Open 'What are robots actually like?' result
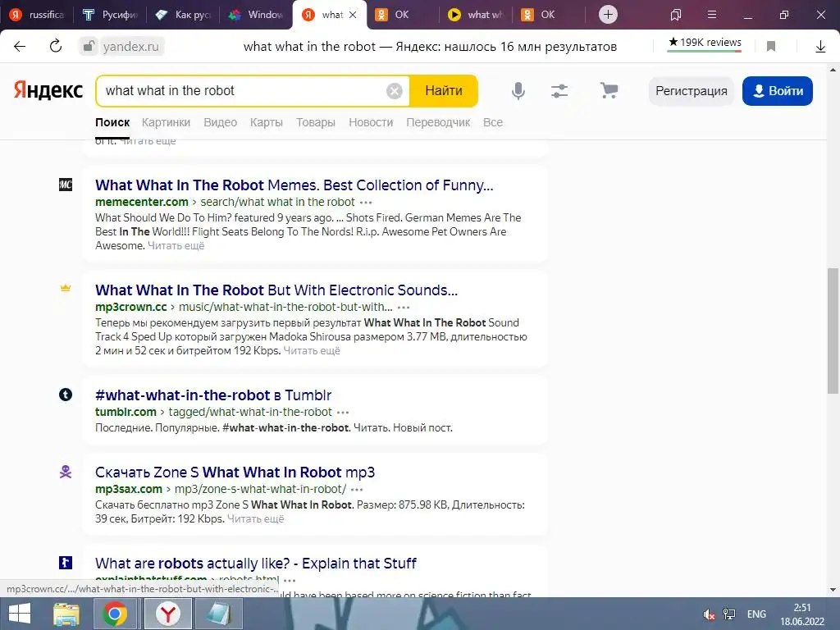 point(256,564)
